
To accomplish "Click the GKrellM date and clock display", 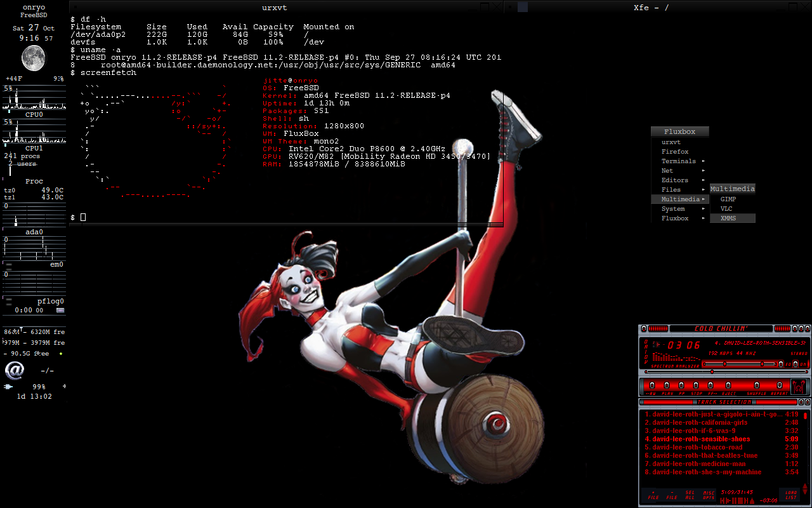I will click(x=34, y=33).
